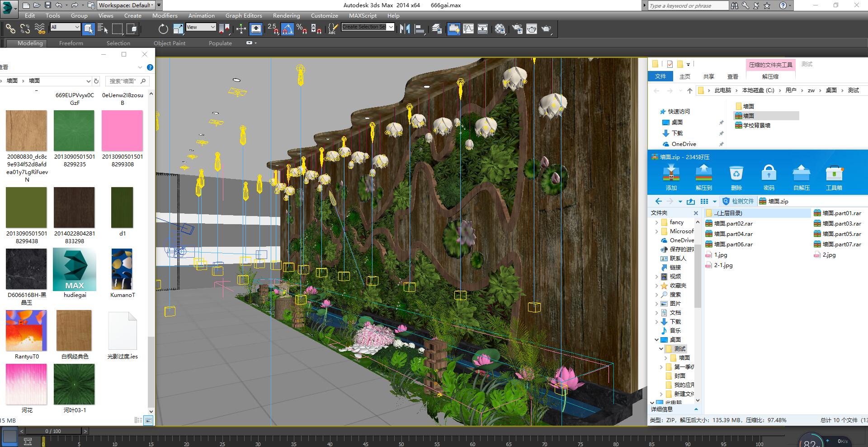Toggle Window/Crossing selection mode
This screenshot has width=868, height=447.
(x=132, y=29)
